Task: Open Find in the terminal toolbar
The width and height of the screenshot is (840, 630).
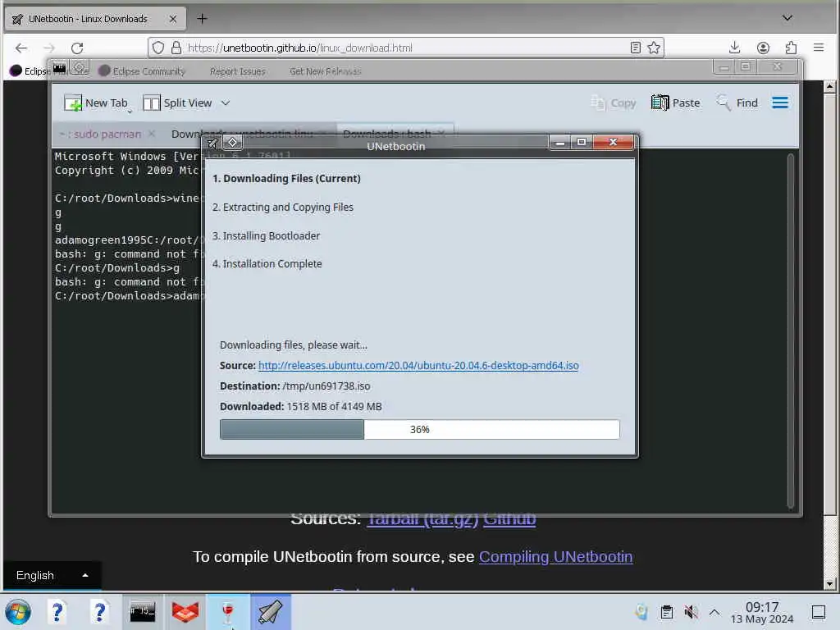Action: coord(737,103)
